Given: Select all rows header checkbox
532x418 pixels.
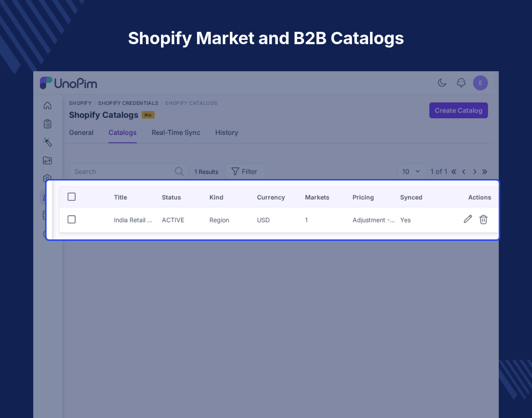Looking at the screenshot, I should tap(72, 197).
